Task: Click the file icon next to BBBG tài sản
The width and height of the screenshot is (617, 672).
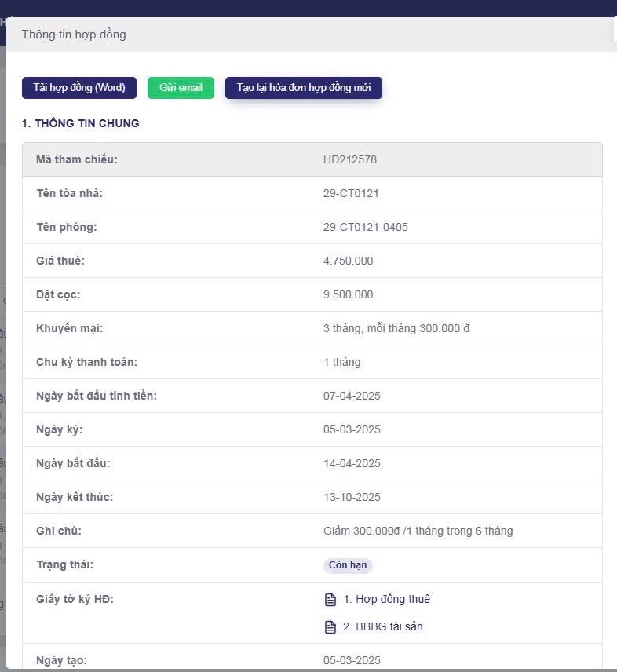Action: click(330, 627)
